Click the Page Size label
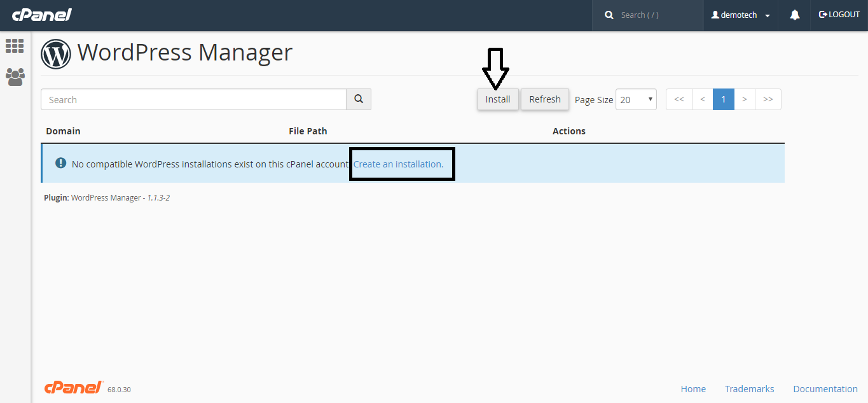Image resolution: width=868 pixels, height=403 pixels. 594,100
